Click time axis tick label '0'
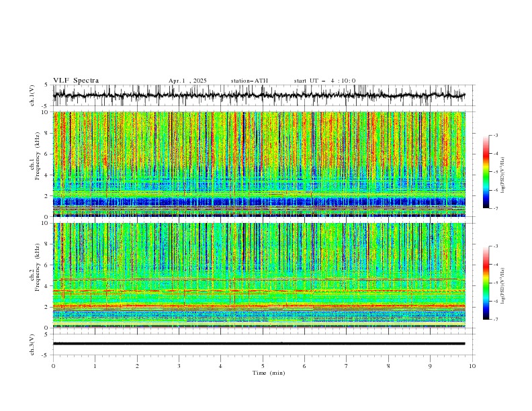This screenshot has height=411, width=532. (x=53, y=366)
